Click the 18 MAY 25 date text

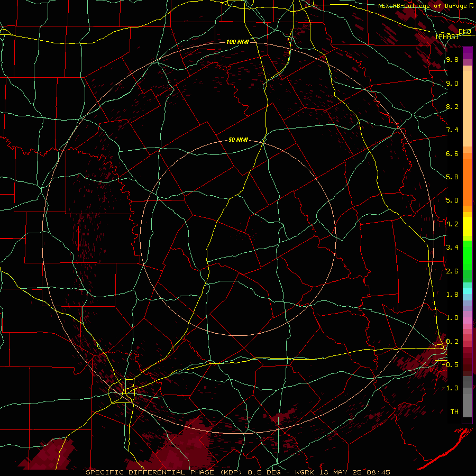click(x=340, y=472)
